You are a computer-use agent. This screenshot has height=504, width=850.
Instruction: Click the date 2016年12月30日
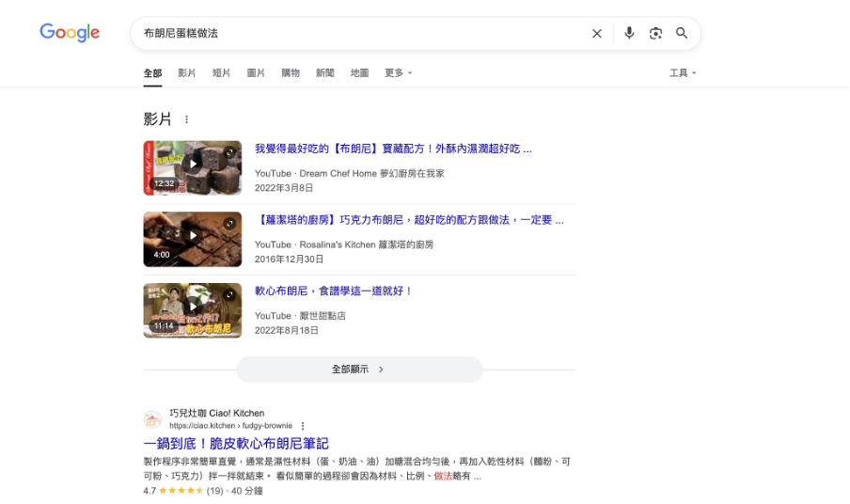click(289, 259)
